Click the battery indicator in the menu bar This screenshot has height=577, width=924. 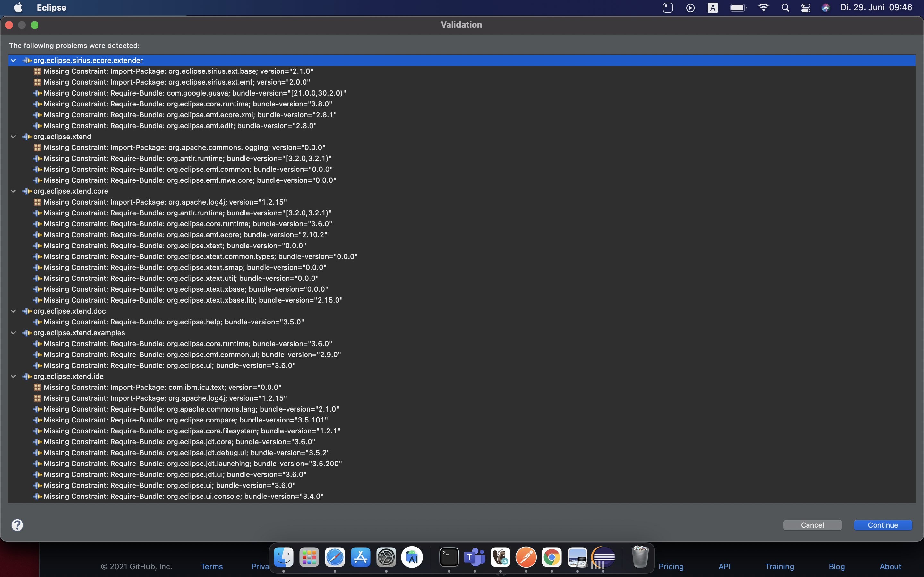(x=738, y=7)
